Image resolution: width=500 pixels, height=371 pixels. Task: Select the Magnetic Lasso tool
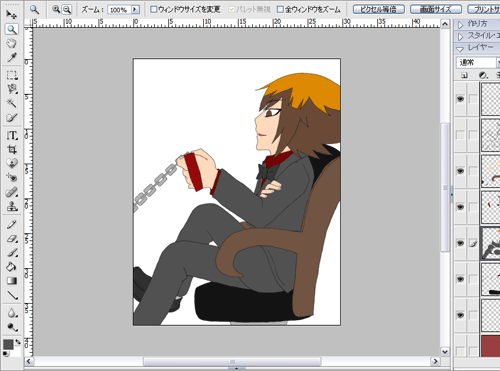(x=12, y=89)
